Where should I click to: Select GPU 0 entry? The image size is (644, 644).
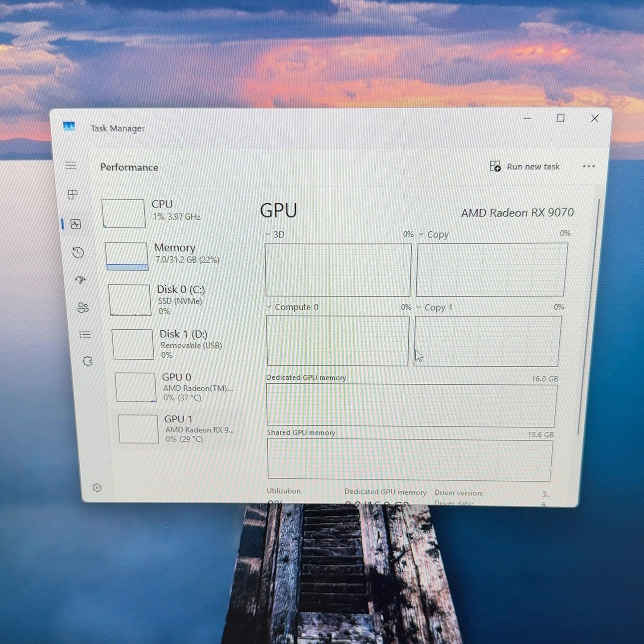tap(184, 387)
